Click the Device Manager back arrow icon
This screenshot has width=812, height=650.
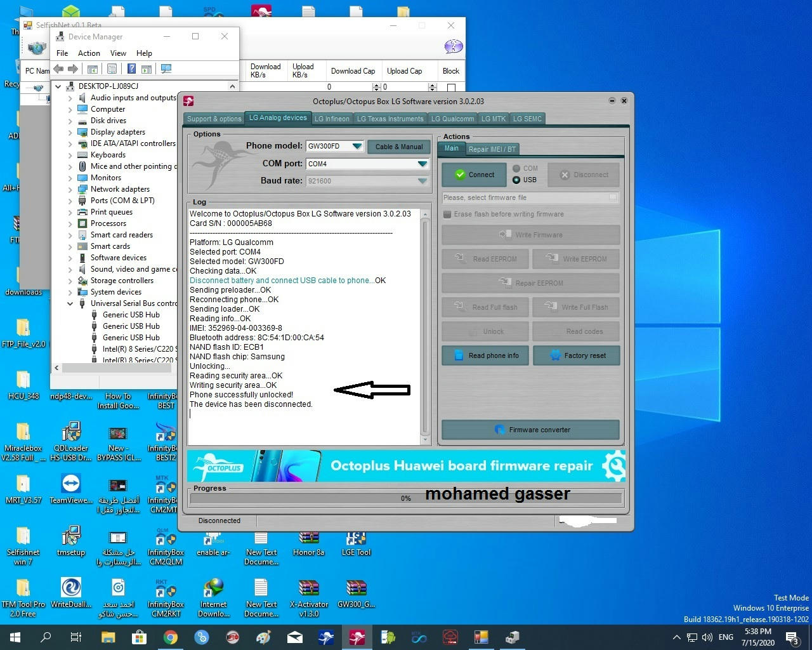(x=59, y=69)
